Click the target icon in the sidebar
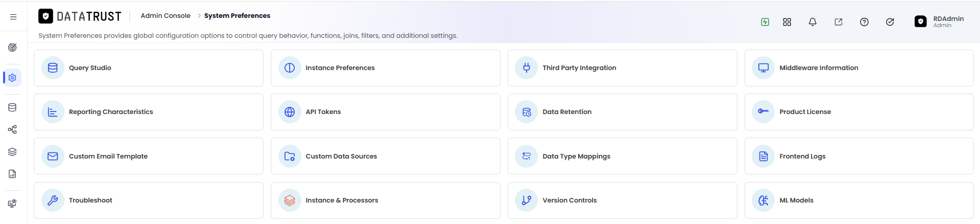 pyautogui.click(x=12, y=48)
